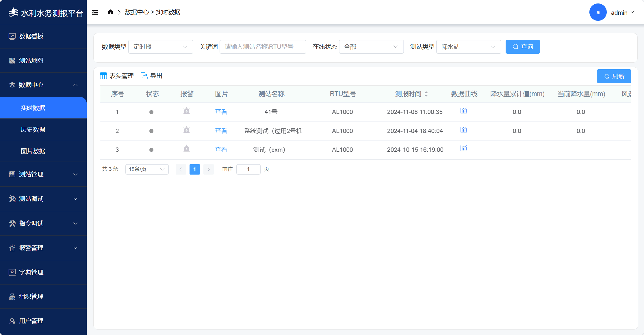644x335 pixels.
Task: Expand the 测站管理 sidebar menu
Action: [x=43, y=174]
